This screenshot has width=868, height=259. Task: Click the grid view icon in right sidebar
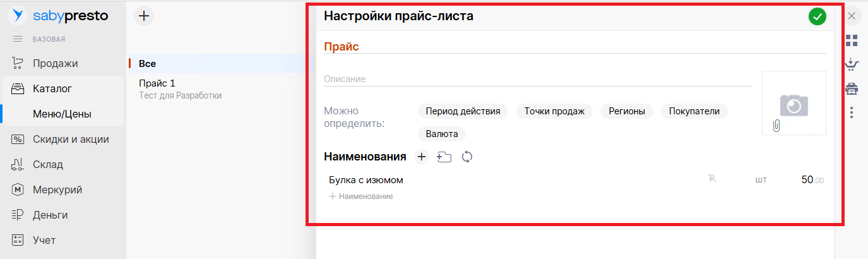(852, 40)
